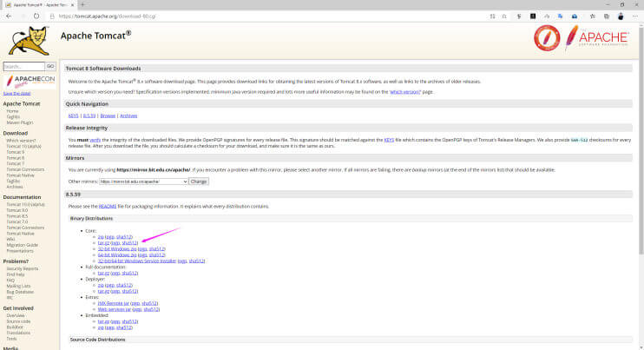644x350 pixels.
Task: Open the Browse link in Quick Navigation
Action: click(x=108, y=116)
